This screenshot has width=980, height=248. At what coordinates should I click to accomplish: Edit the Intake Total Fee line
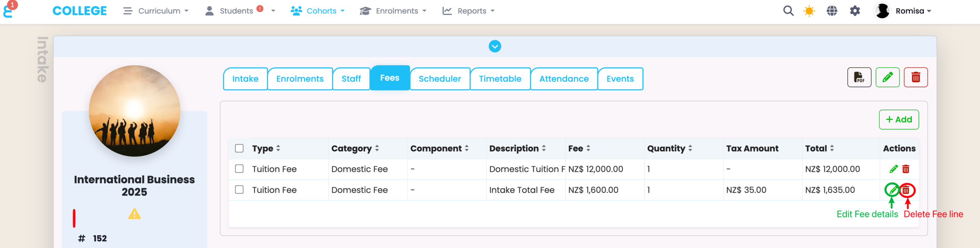click(x=892, y=190)
